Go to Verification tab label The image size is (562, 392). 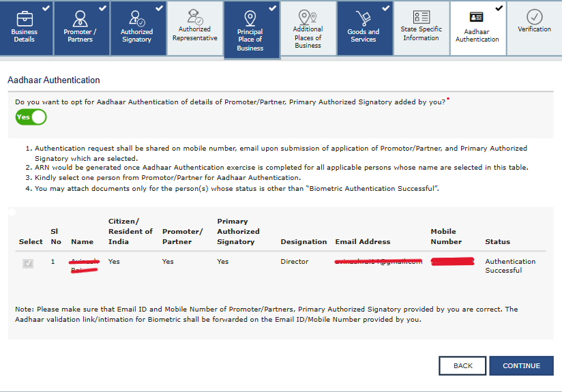(535, 29)
